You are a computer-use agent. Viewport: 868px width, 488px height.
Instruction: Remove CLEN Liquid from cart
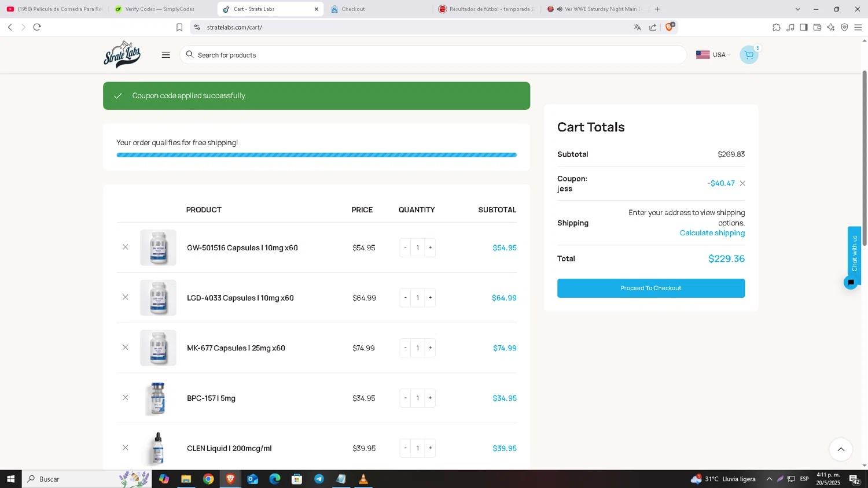125,448
